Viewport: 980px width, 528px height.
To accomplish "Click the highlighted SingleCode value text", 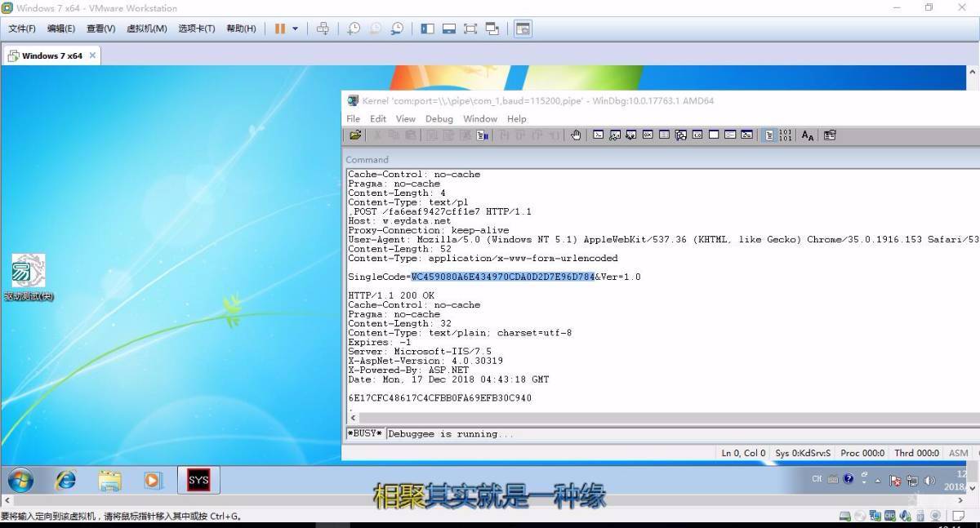I will point(502,277).
